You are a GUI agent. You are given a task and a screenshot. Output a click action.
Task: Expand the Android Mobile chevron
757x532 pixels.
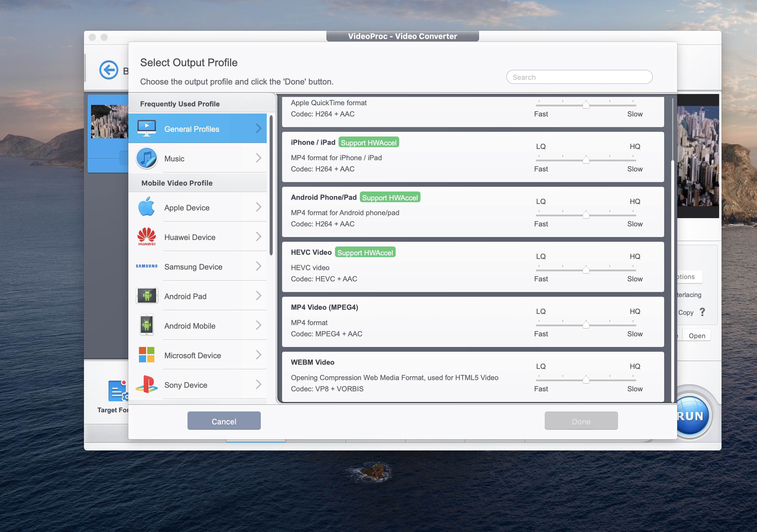[259, 325]
